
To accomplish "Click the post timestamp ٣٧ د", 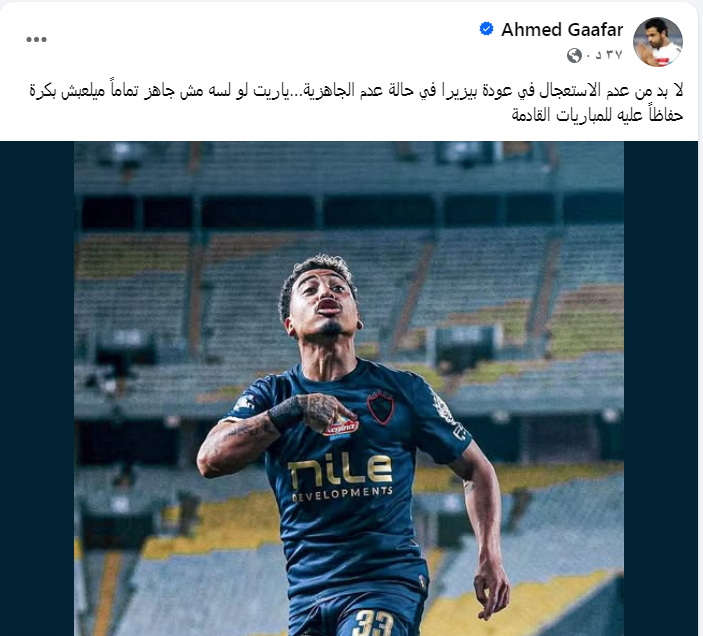I will (609, 55).
